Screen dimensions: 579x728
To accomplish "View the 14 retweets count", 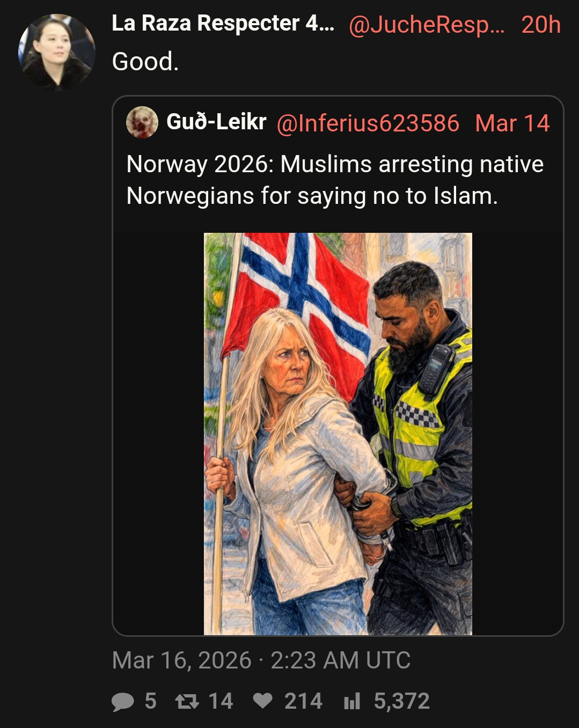I will 221,701.
